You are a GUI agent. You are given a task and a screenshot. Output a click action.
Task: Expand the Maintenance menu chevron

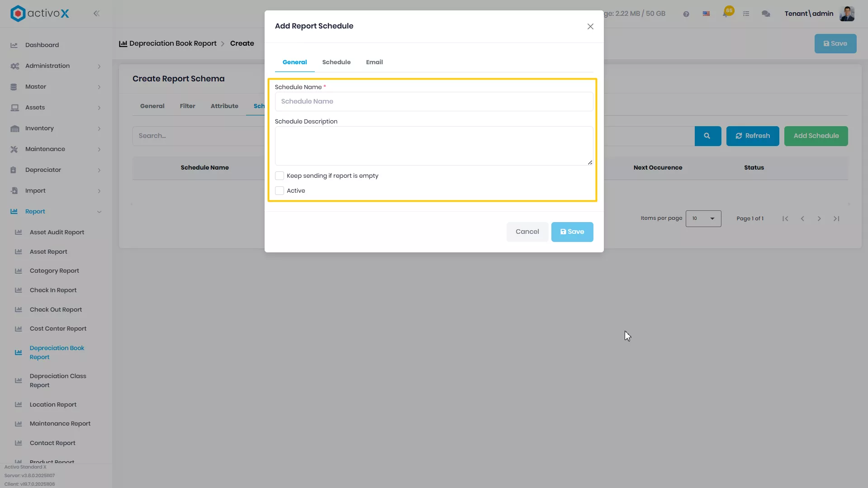pos(99,150)
